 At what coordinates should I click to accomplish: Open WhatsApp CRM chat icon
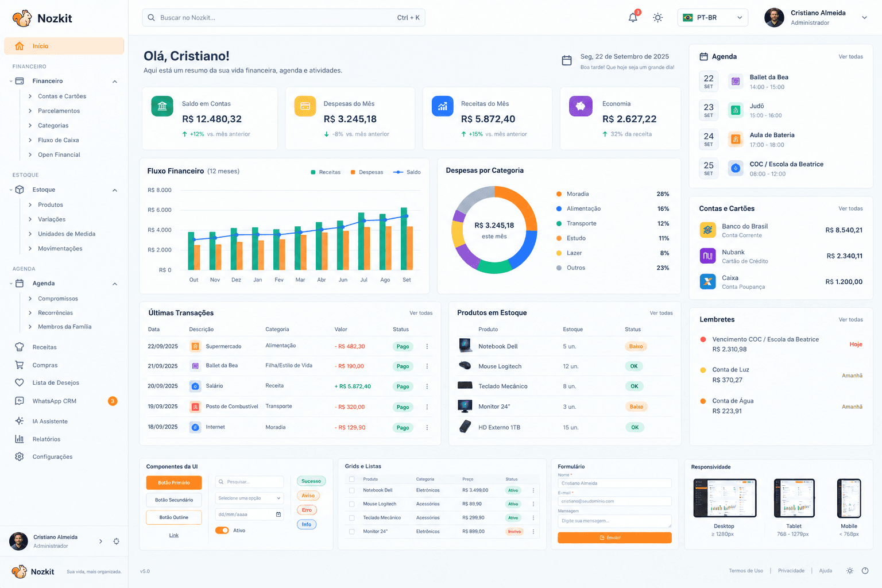pyautogui.click(x=20, y=401)
